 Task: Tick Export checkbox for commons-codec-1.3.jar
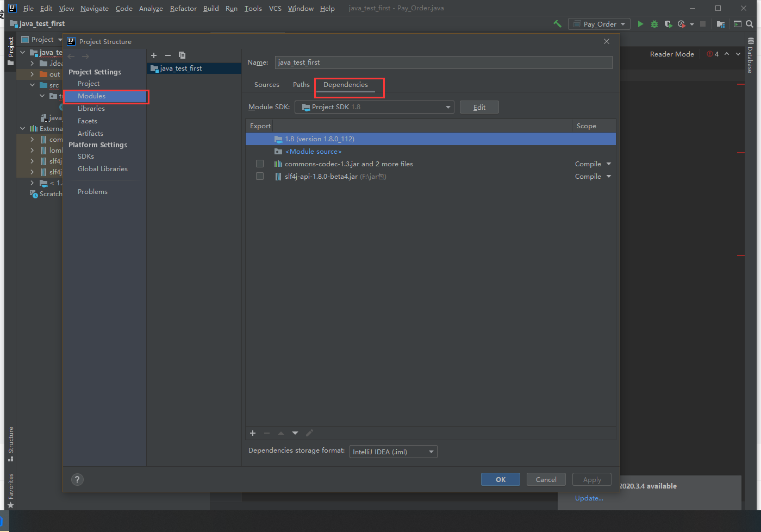[260, 164]
